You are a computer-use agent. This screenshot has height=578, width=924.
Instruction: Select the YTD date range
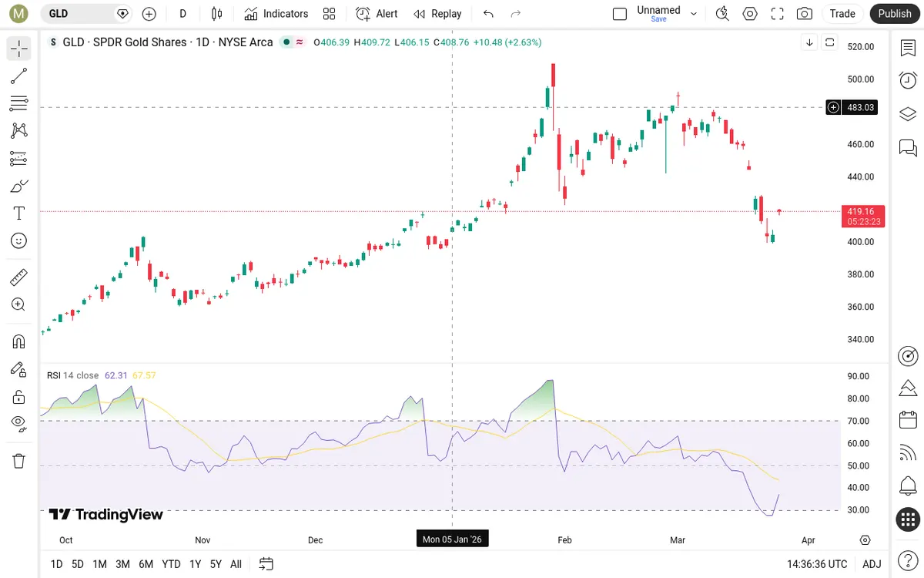click(x=171, y=564)
